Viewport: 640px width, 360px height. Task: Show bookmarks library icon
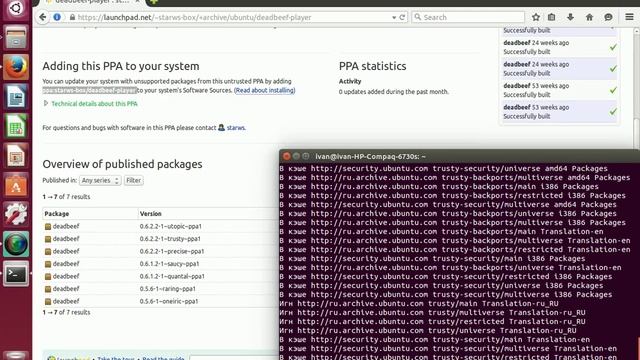pos(551,17)
